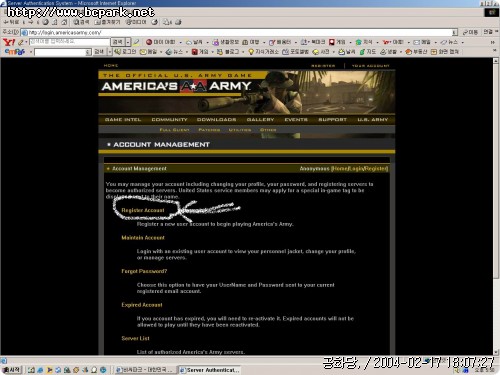Click the Maintain Account link
The image size is (500, 375).
(x=143, y=238)
